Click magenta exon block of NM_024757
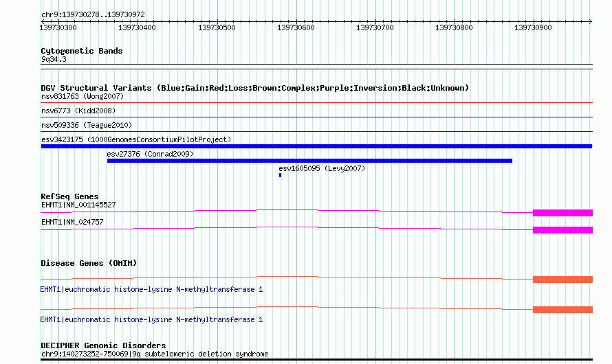612x364 pixels. (562, 230)
